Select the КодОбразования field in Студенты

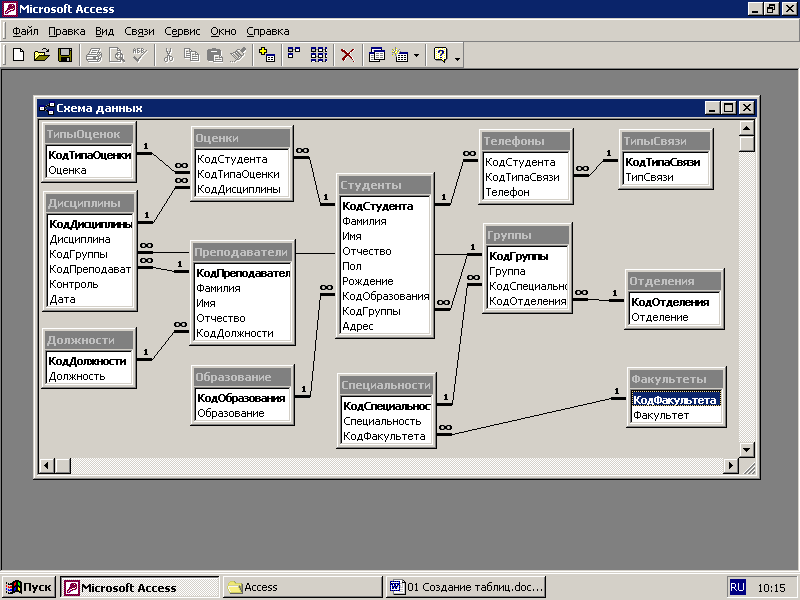pyautogui.click(x=385, y=296)
